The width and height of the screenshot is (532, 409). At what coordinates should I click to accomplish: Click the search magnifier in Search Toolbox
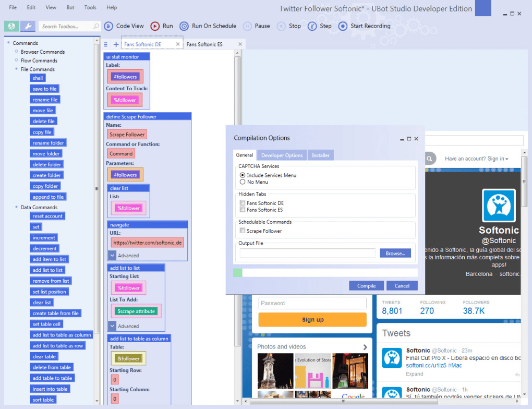(x=96, y=26)
